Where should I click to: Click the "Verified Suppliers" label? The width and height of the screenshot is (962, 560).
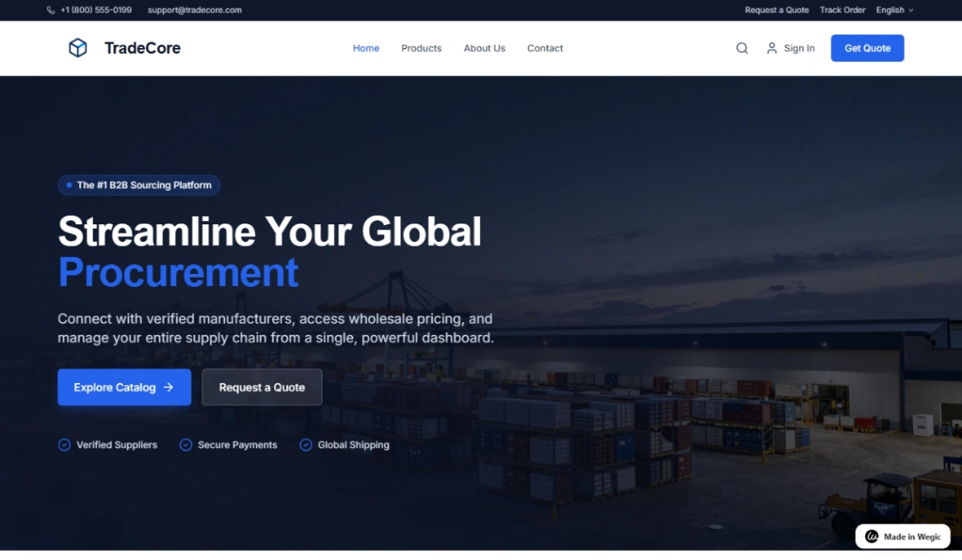click(116, 444)
